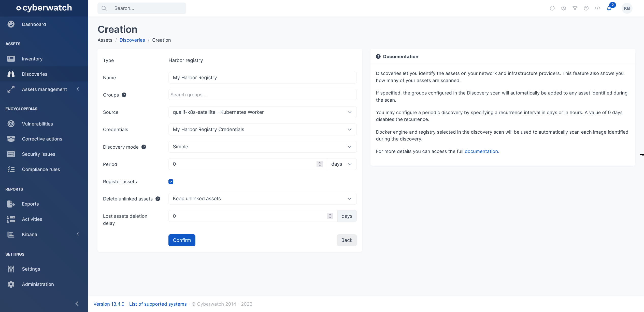The image size is (644, 312).
Task: Click the Name input field
Action: pyautogui.click(x=262, y=77)
